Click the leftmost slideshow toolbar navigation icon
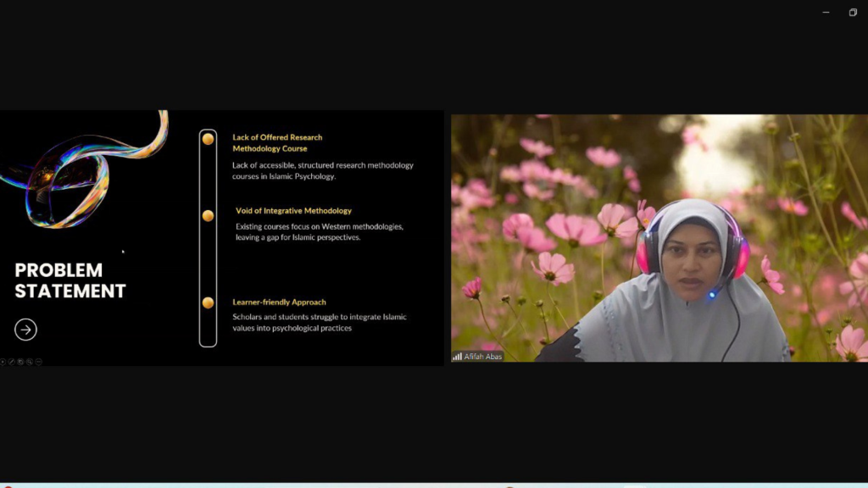The height and width of the screenshot is (488, 868). [x=3, y=362]
